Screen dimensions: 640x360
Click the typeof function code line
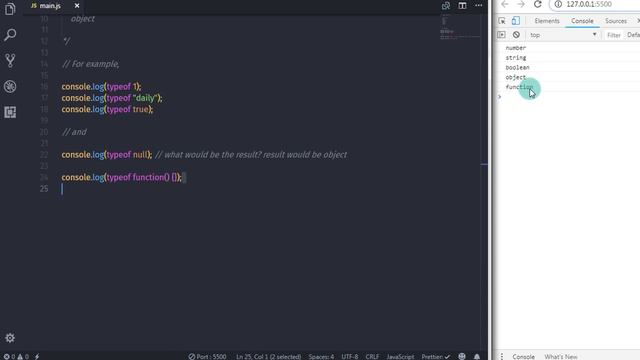click(122, 177)
